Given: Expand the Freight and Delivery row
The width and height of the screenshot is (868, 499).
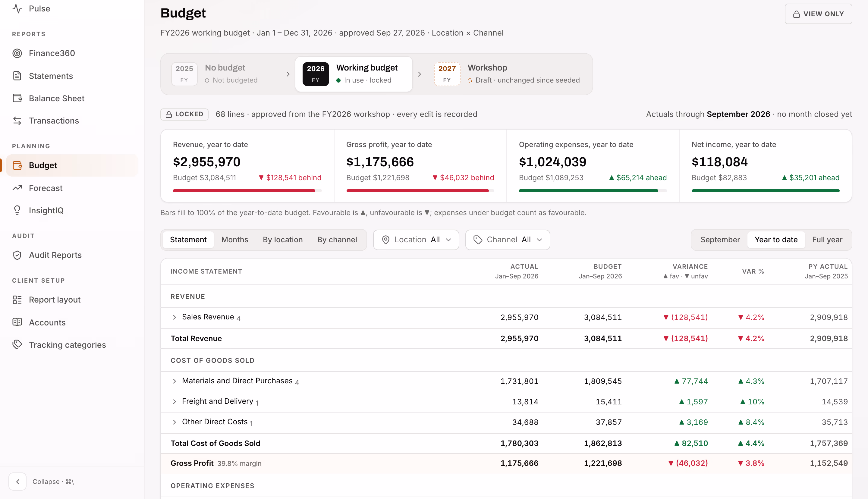Looking at the screenshot, I should (175, 402).
